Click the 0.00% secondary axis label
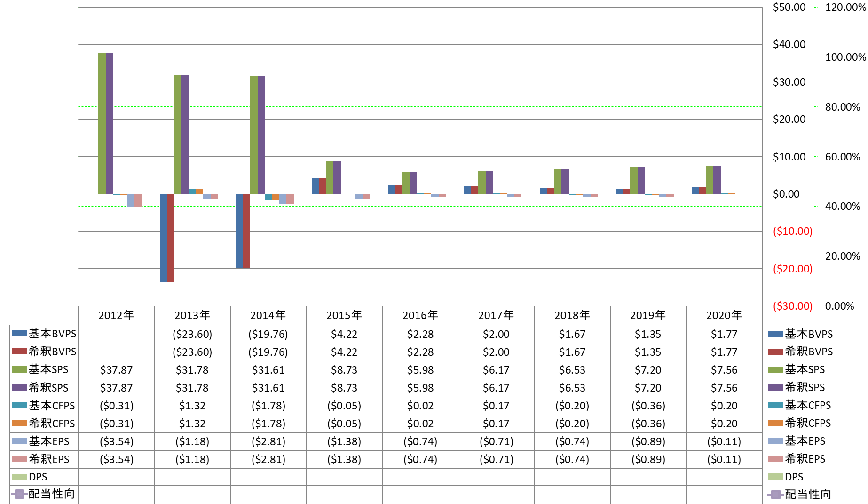The width and height of the screenshot is (868, 504). 839,306
